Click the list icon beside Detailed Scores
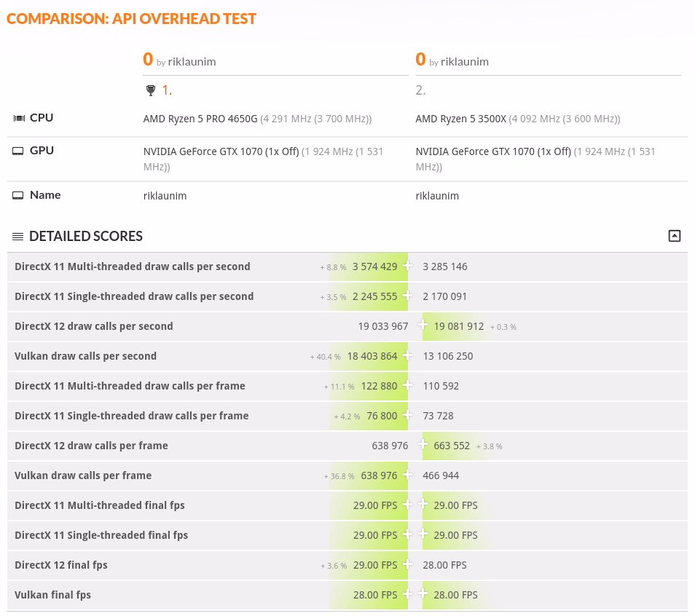The height and width of the screenshot is (616, 695). [18, 237]
